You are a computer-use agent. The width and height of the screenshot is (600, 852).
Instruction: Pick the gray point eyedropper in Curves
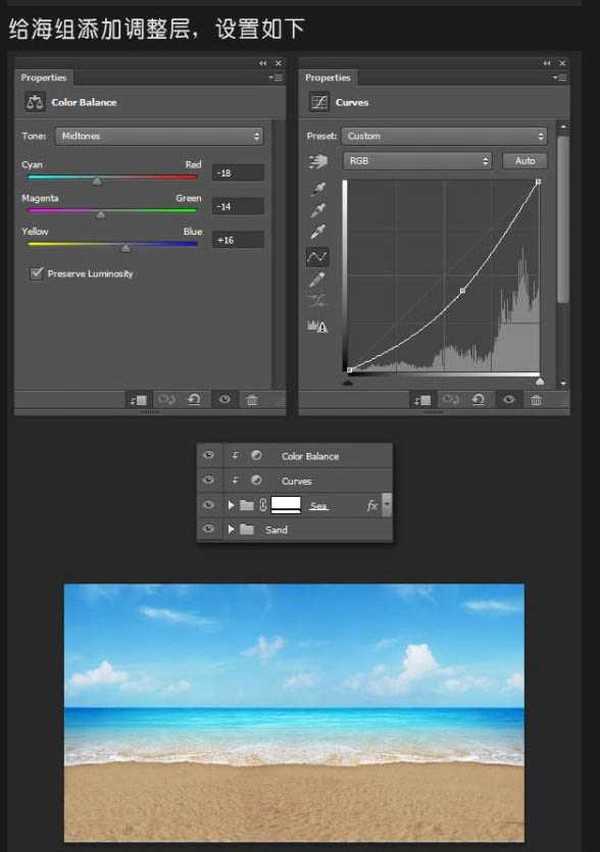point(318,210)
